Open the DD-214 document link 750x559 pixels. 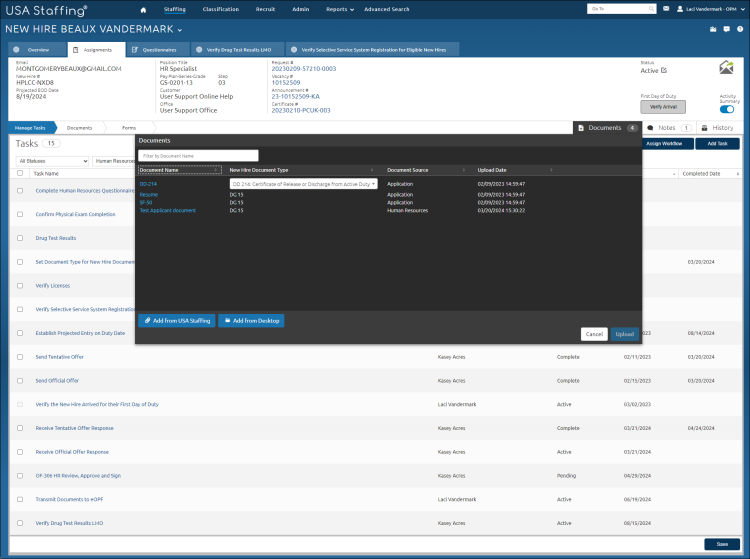(148, 184)
